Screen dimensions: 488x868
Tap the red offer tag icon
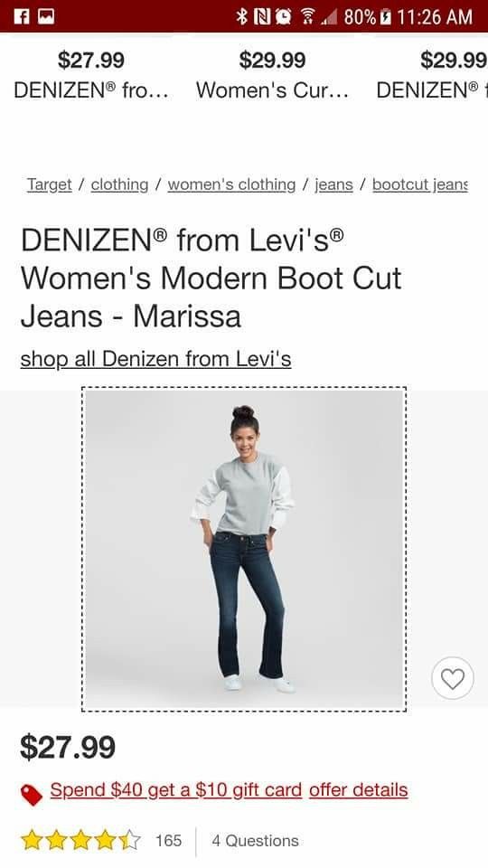pos(33,795)
